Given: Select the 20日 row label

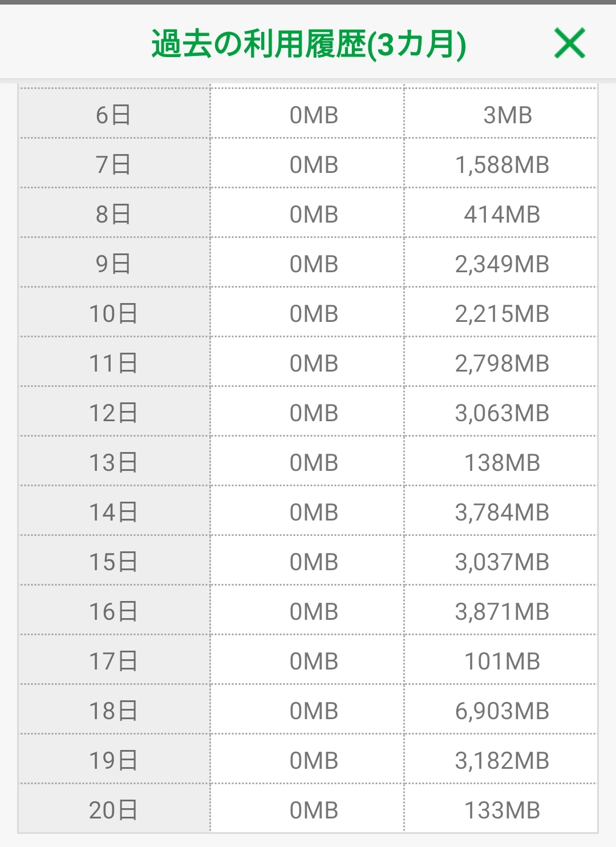Looking at the screenshot, I should click(114, 810).
